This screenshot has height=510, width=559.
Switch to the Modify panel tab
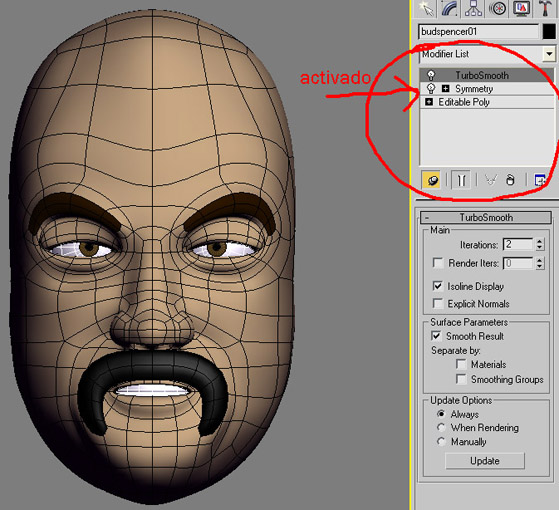450,9
